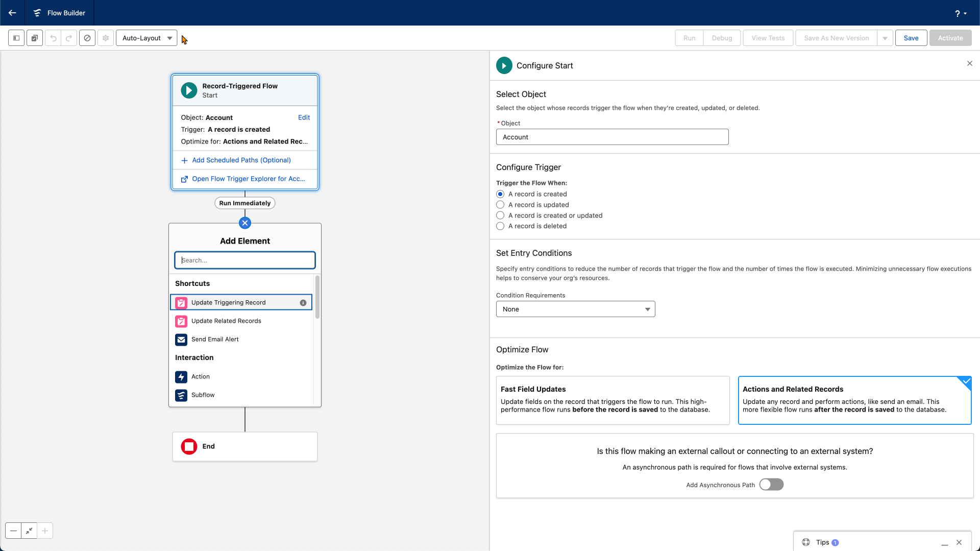Open the Auto-Layout dropdown
This screenshot has width=980, height=551.
(x=146, y=38)
